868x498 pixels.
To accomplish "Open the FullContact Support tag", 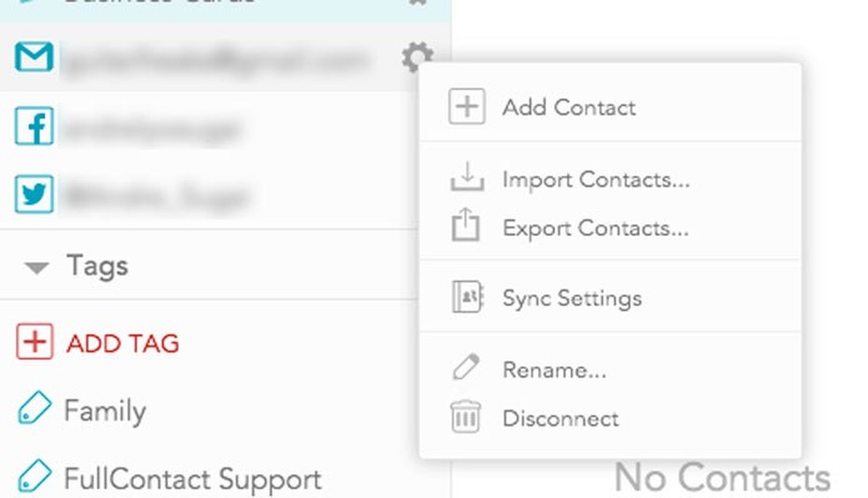I will pyautogui.click(x=191, y=479).
